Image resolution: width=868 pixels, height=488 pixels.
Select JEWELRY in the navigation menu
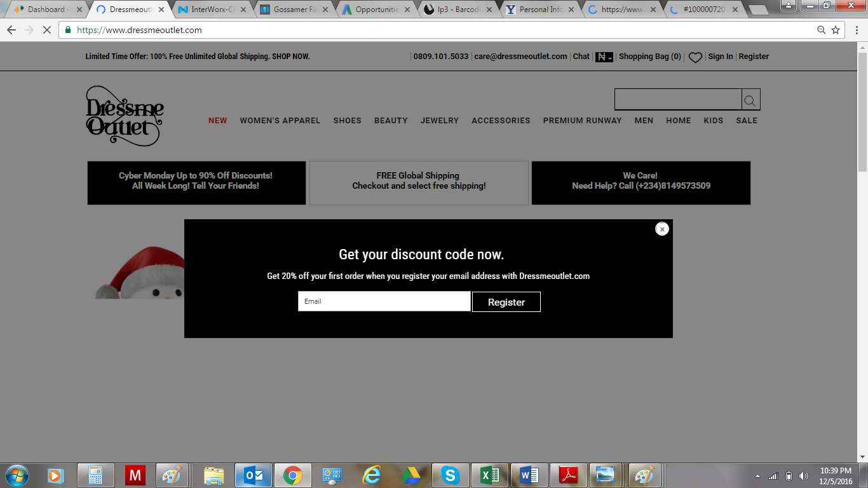(x=439, y=120)
